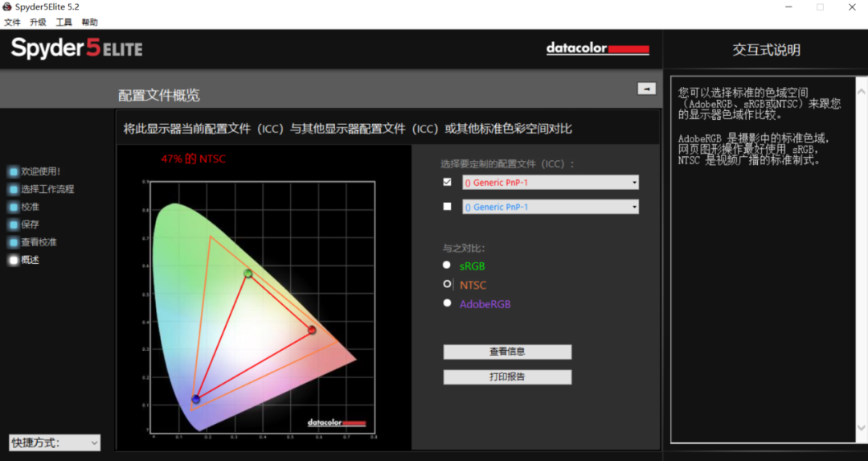Click the 概述 step icon in sidebar
Image resolution: width=868 pixels, height=461 pixels.
click(14, 260)
